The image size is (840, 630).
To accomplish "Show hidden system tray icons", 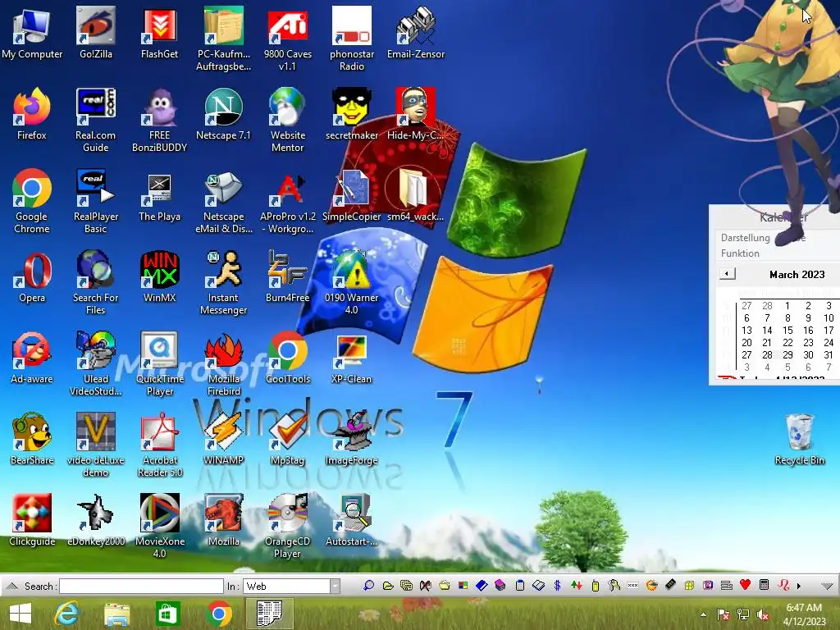I will (x=703, y=614).
